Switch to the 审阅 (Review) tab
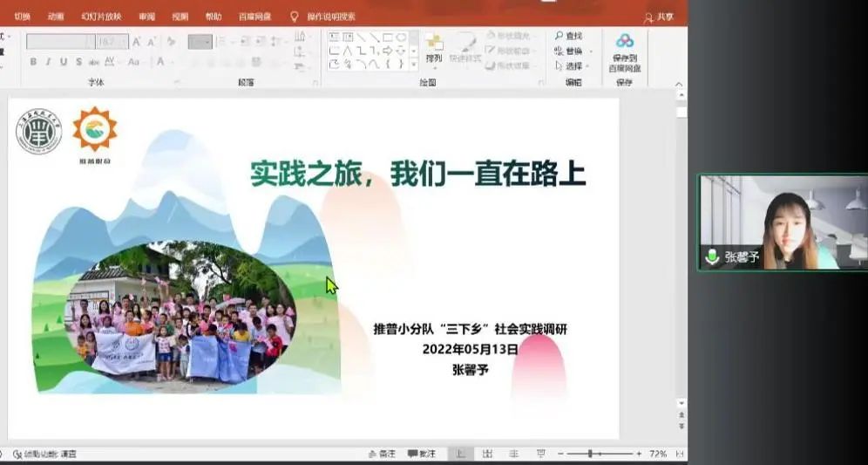This screenshot has width=868, height=465. (x=146, y=17)
